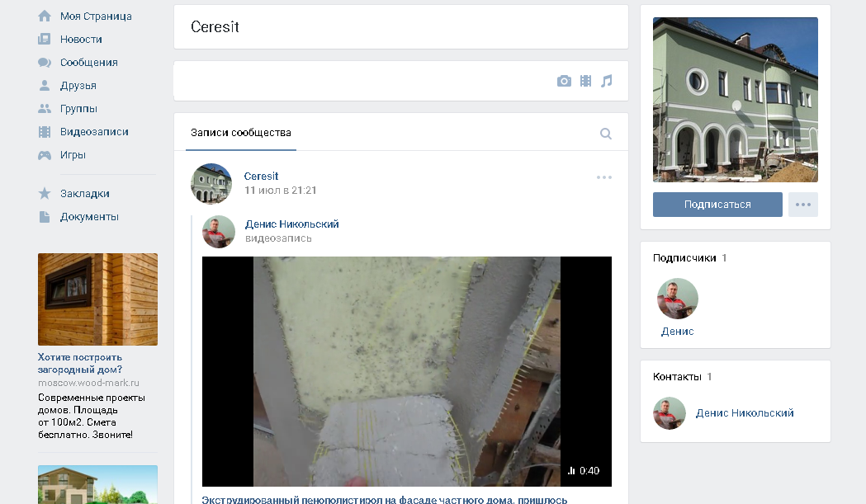Go to Друзья
Viewport: 866px width, 504px height.
[x=78, y=86]
